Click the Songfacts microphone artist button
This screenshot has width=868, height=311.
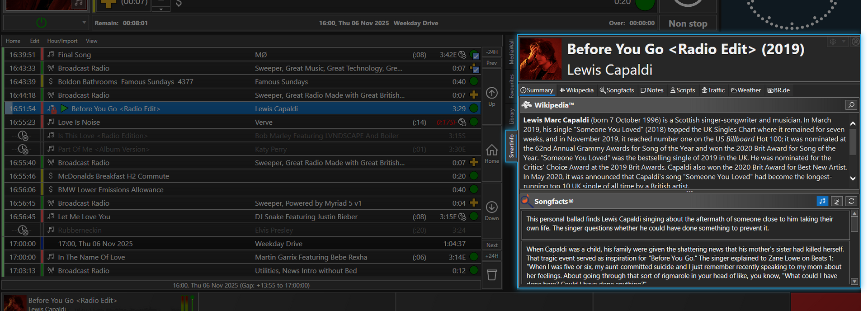pyautogui.click(x=837, y=201)
